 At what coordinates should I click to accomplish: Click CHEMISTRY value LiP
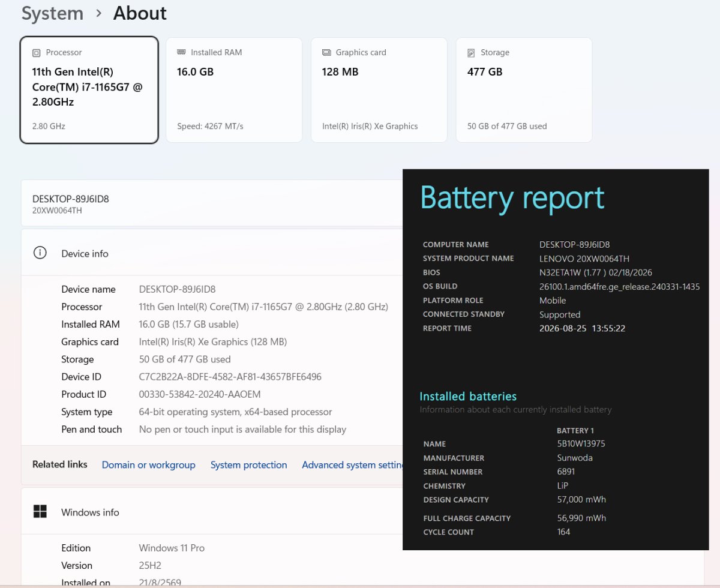coord(563,485)
